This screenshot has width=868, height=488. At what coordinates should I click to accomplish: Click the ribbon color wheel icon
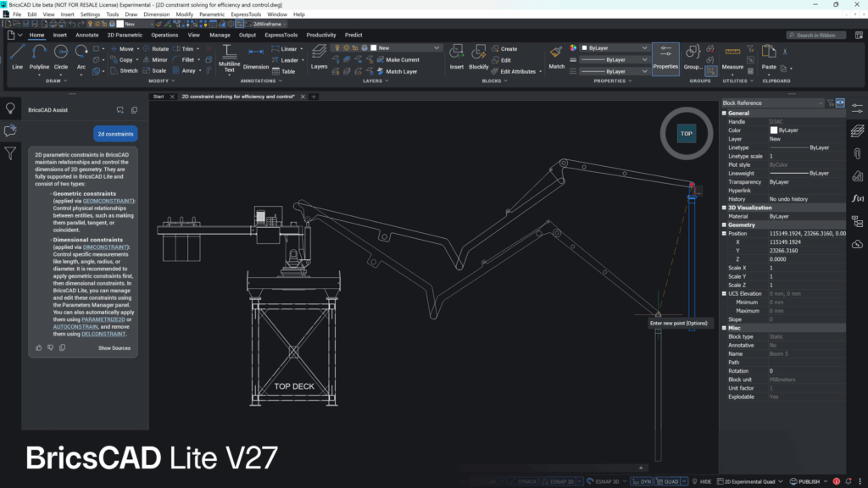(573, 48)
